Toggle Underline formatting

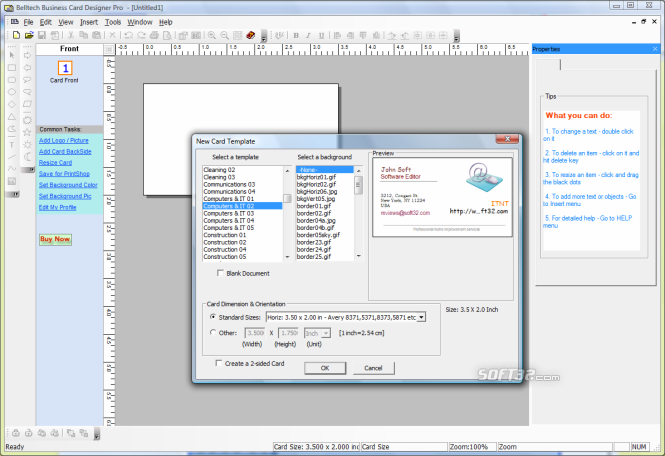(x=321, y=36)
